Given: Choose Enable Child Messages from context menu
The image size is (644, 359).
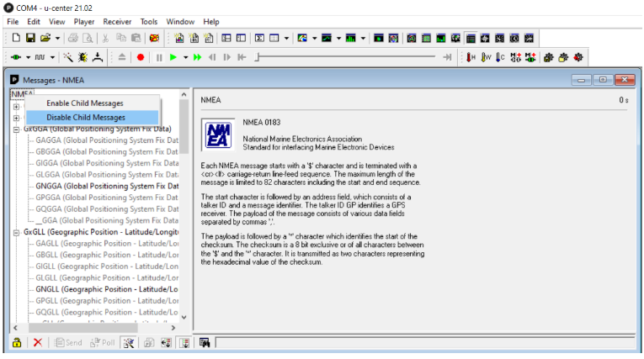Looking at the screenshot, I should [92, 103].
